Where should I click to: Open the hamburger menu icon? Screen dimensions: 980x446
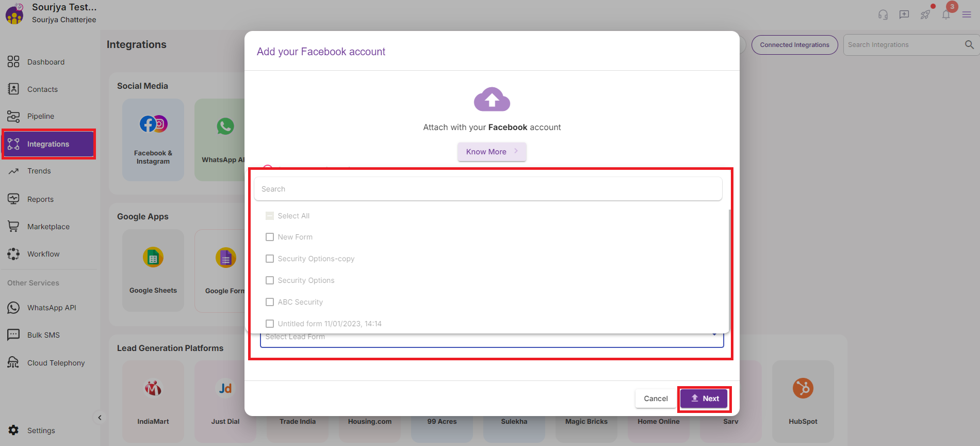[967, 14]
